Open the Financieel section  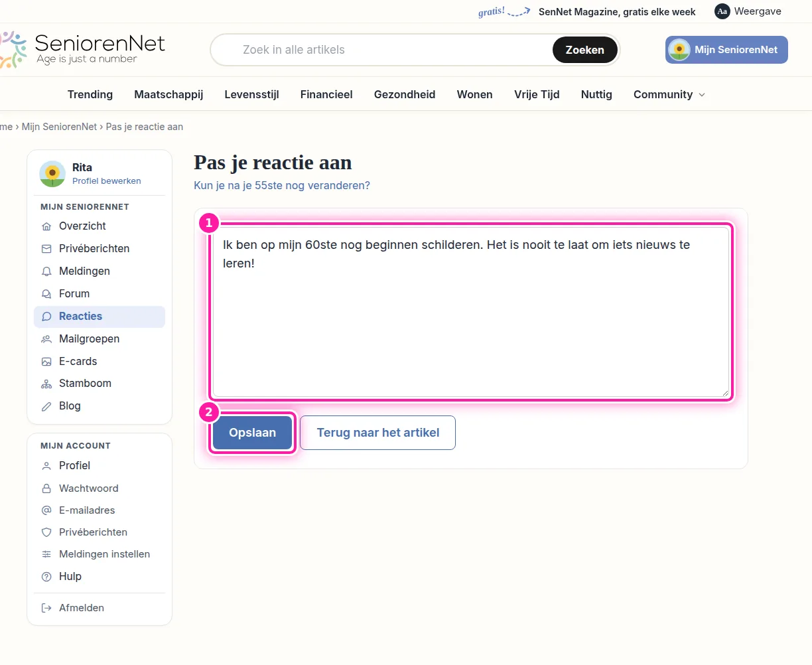point(326,94)
